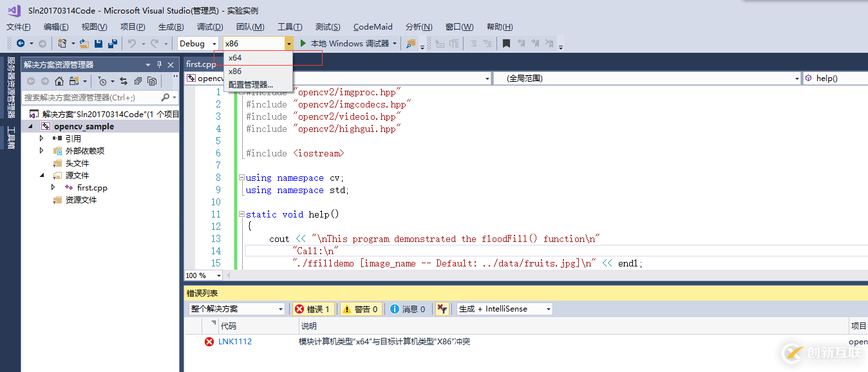The width and height of the screenshot is (868, 372).
Task: Click Show All Files icon in Solution Explorer
Action: click(152, 81)
